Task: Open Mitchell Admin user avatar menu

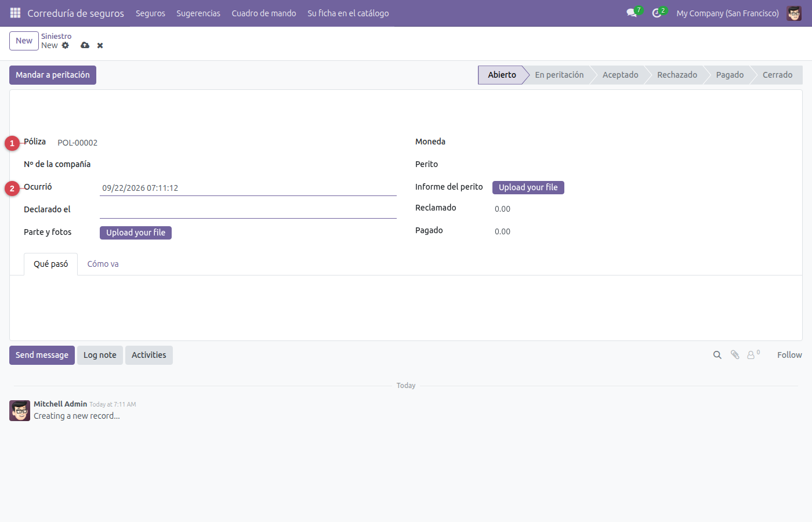Action: [x=794, y=13]
